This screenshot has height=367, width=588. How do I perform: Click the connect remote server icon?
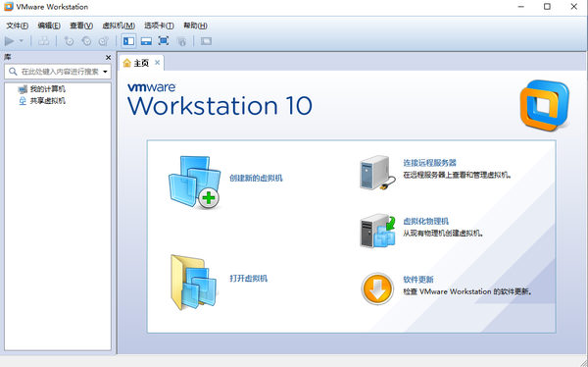pyautogui.click(x=377, y=173)
